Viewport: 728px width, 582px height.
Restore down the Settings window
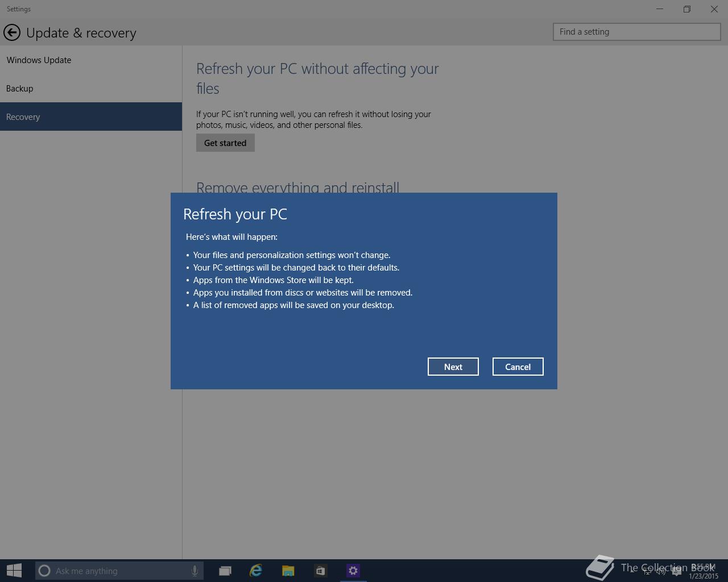tap(687, 9)
